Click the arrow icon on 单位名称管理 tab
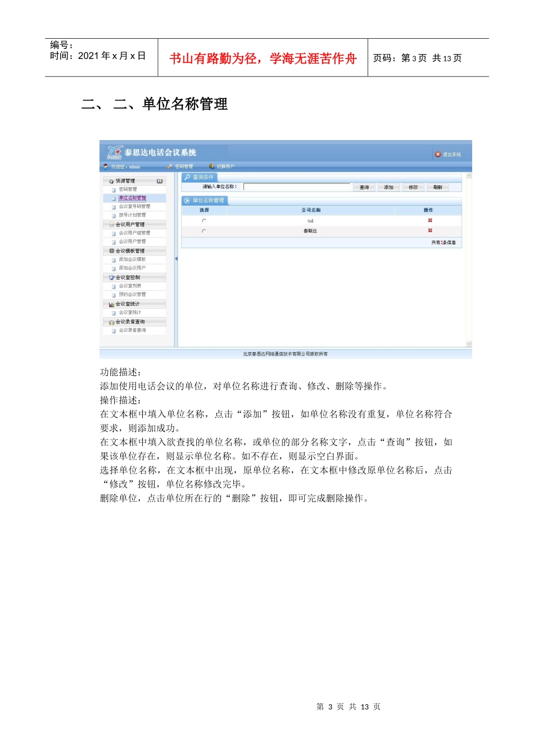534x756 pixels. click(x=187, y=200)
